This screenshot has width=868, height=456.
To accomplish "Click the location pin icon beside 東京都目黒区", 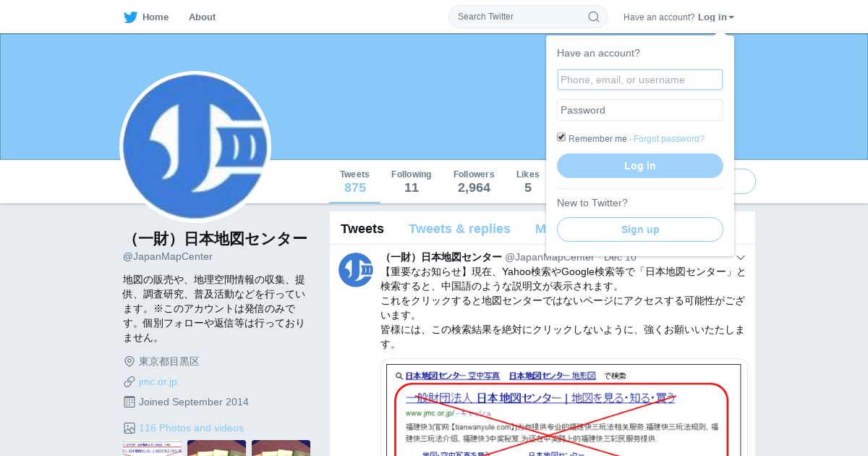I will coord(129,361).
